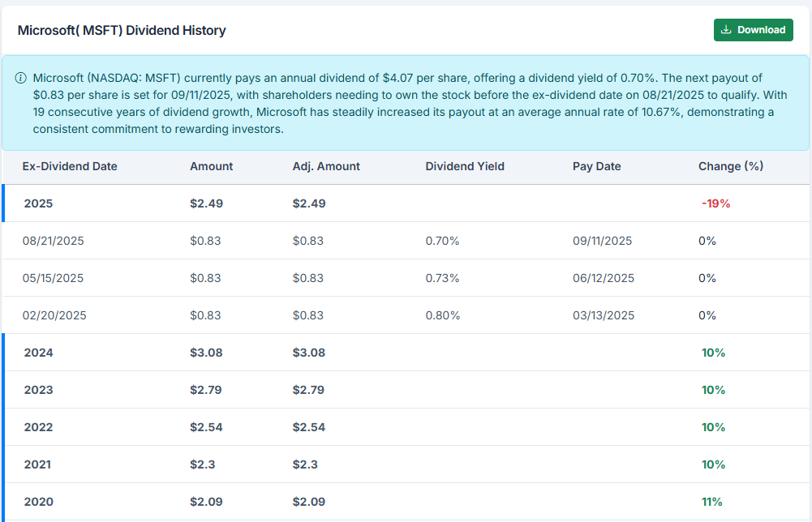Expand the 2023 dividend year row
812x522 pixels.
point(406,390)
